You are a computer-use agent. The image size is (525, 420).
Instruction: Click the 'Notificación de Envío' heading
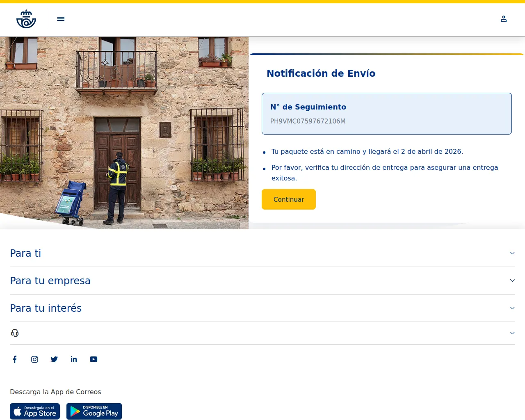[x=321, y=73]
